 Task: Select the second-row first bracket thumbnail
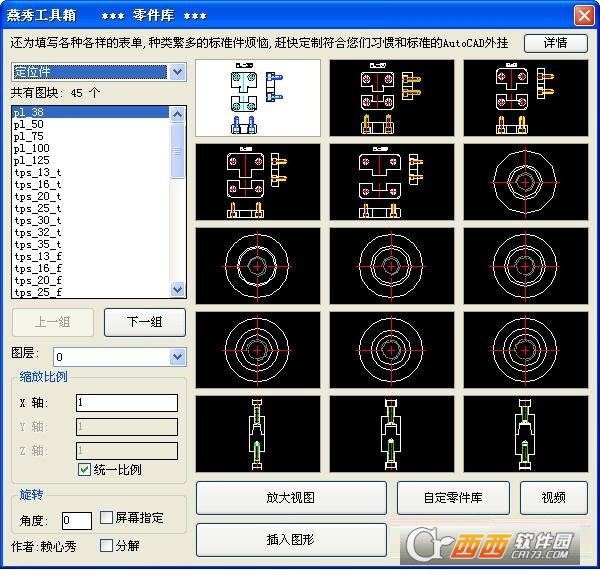click(x=258, y=181)
